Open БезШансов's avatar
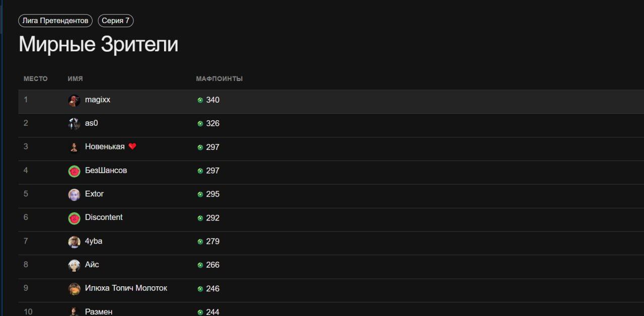 (74, 171)
